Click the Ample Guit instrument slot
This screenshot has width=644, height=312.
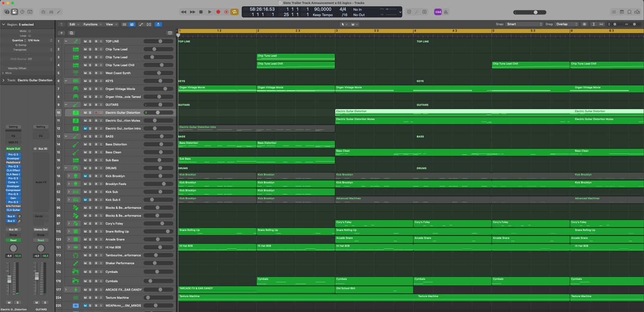tap(13, 149)
